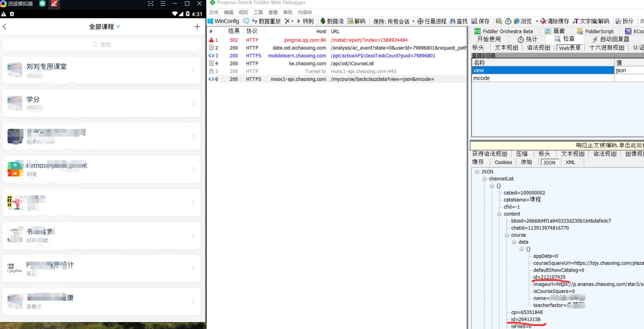Viewport: 644px width, 329px height.
Task: Click the timer clock toolbar icon
Action: click(508, 21)
